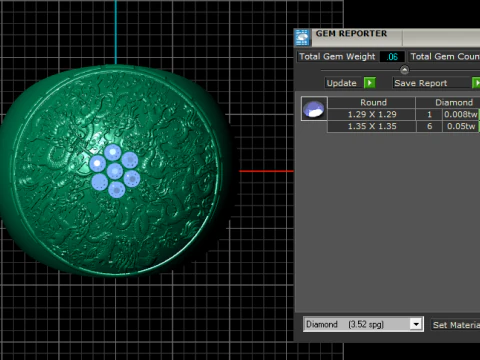Select the 1.29 X 1.29 size cell
The height and width of the screenshot is (360, 480).
372,114
